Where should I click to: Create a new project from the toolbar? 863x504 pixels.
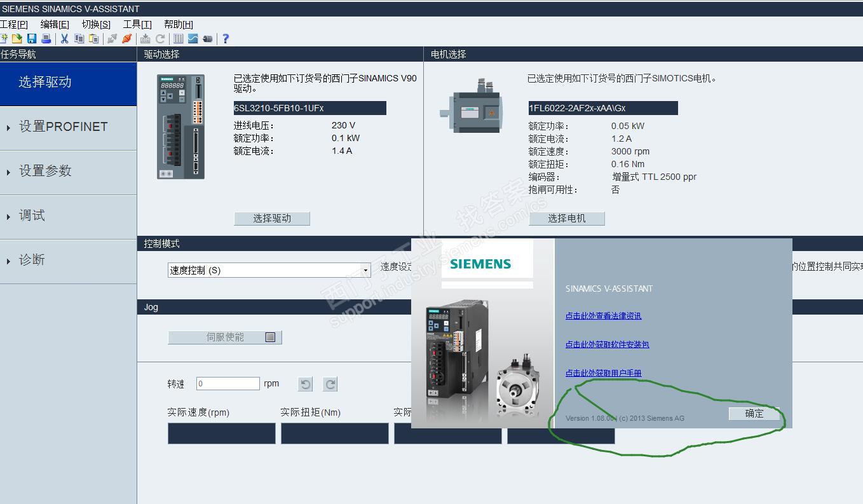tap(4, 39)
